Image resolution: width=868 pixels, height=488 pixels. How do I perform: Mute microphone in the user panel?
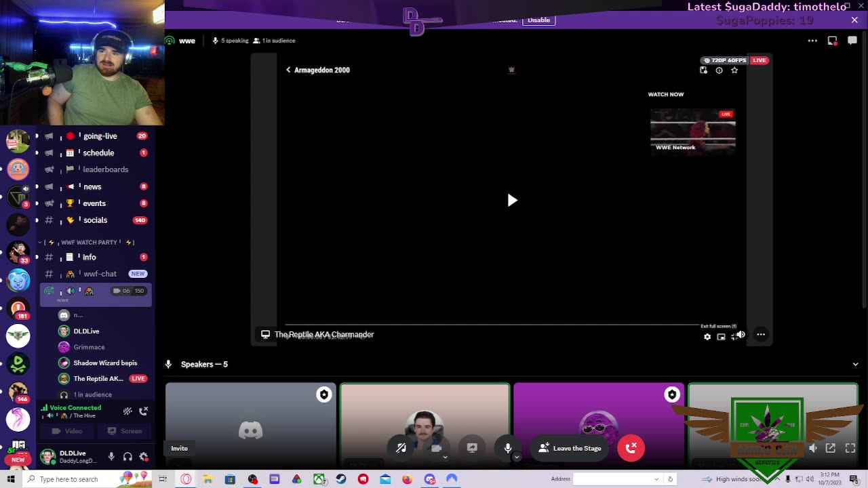111,457
